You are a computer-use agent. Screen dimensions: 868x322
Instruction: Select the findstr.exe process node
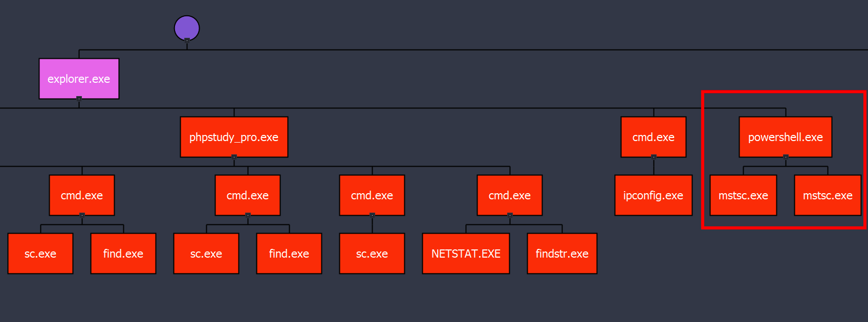point(562,254)
